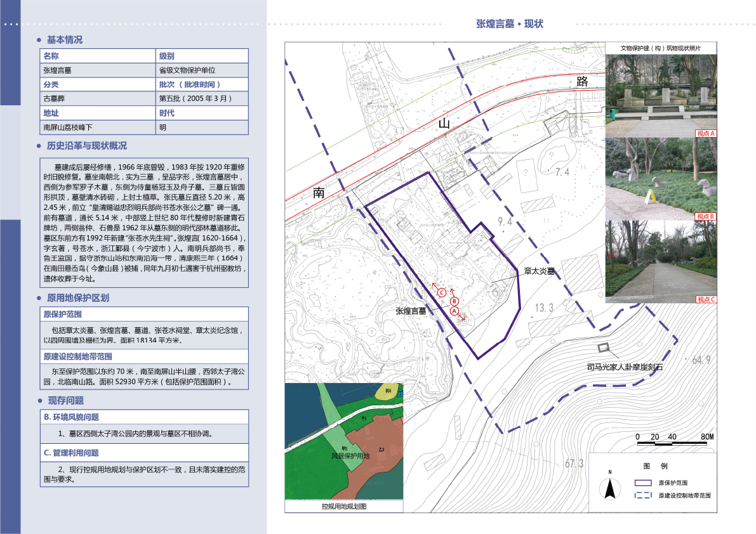
Task: Open the 视点C tomb path photo
Action: click(661, 262)
